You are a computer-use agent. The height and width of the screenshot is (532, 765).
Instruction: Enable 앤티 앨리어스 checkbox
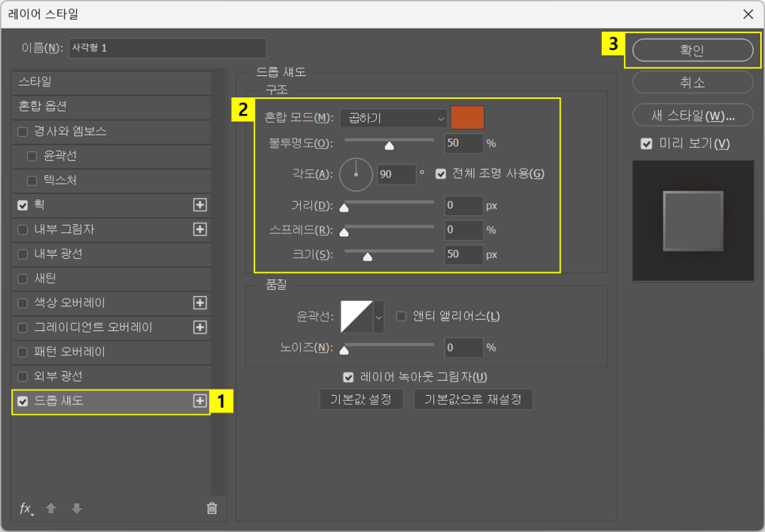pos(401,317)
